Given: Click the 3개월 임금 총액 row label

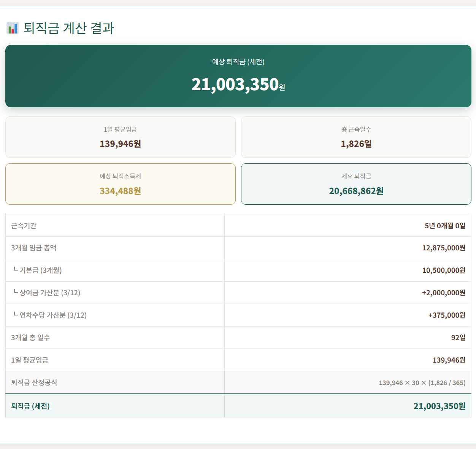Looking at the screenshot, I should point(33,248).
